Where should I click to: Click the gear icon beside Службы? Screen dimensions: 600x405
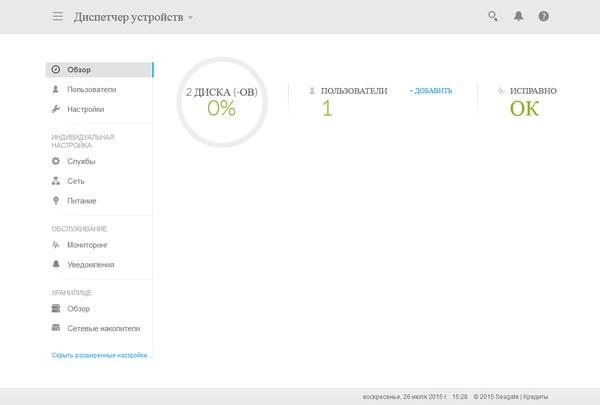56,161
